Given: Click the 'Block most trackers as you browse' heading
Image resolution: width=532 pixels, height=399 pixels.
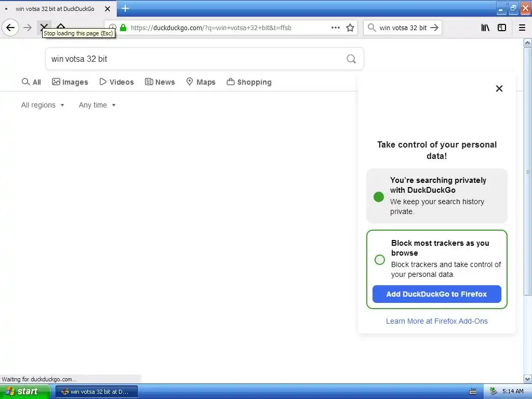Looking at the screenshot, I should coord(440,248).
